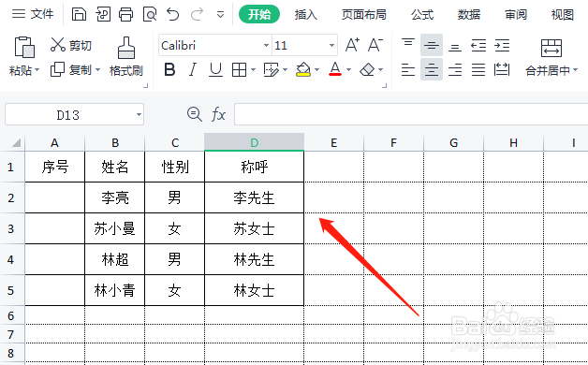Click cell containing 苏小曼
This screenshot has width=588, height=365.
[x=115, y=228]
